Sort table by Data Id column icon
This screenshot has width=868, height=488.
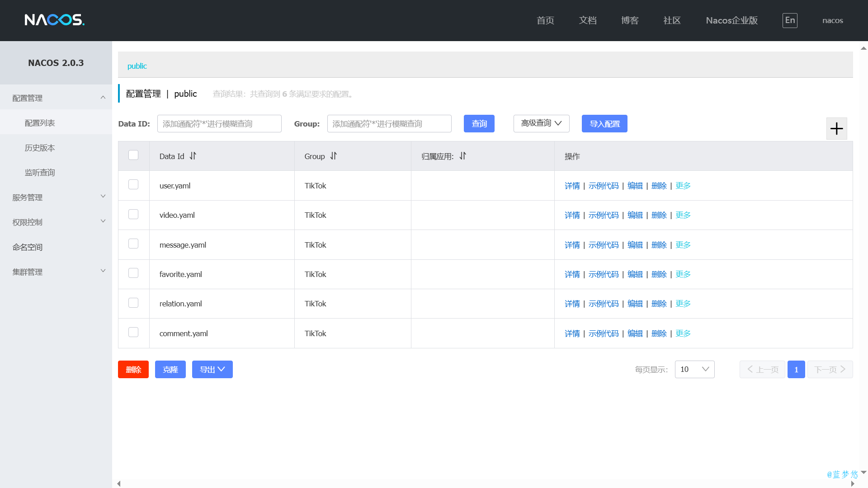tap(193, 156)
